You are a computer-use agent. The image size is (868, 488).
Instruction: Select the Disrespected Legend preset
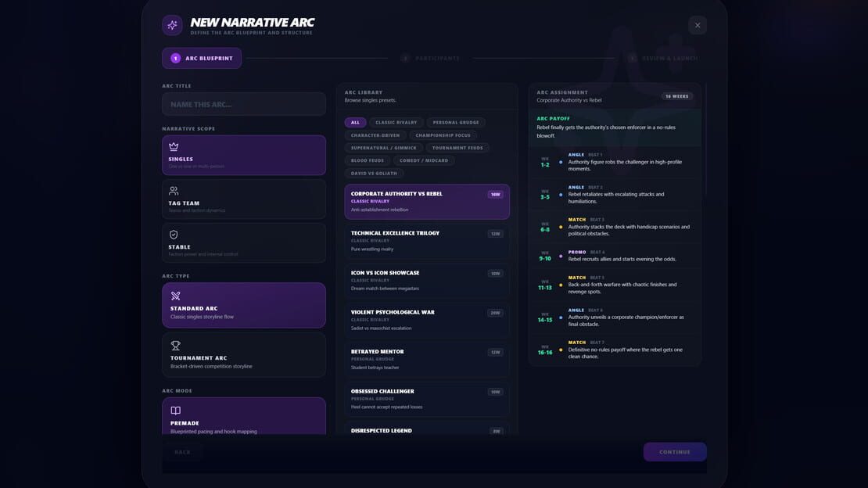coord(427,429)
